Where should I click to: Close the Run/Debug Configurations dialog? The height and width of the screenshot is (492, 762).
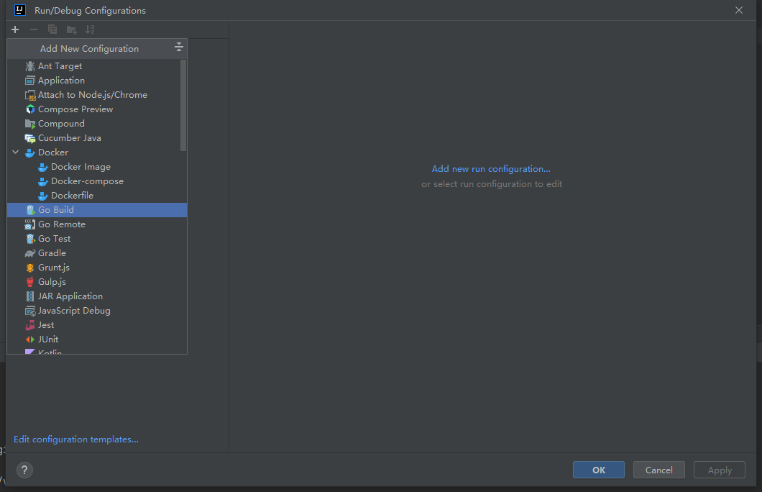point(739,10)
